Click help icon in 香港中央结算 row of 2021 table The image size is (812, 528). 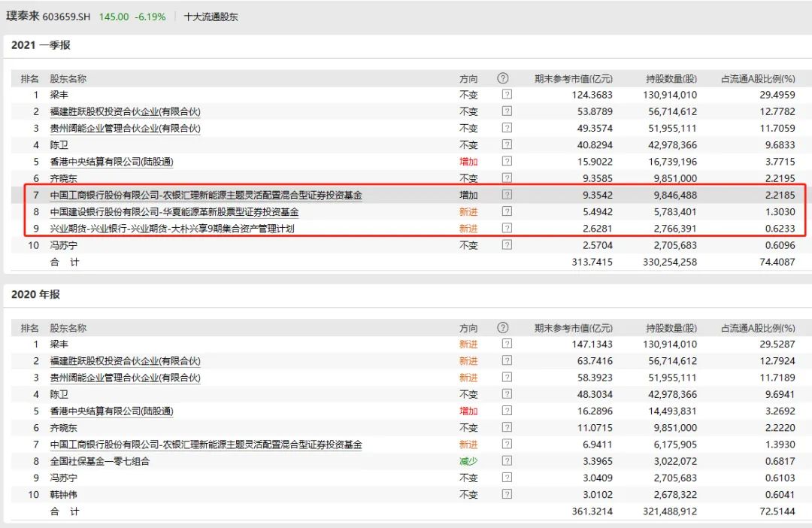click(507, 162)
